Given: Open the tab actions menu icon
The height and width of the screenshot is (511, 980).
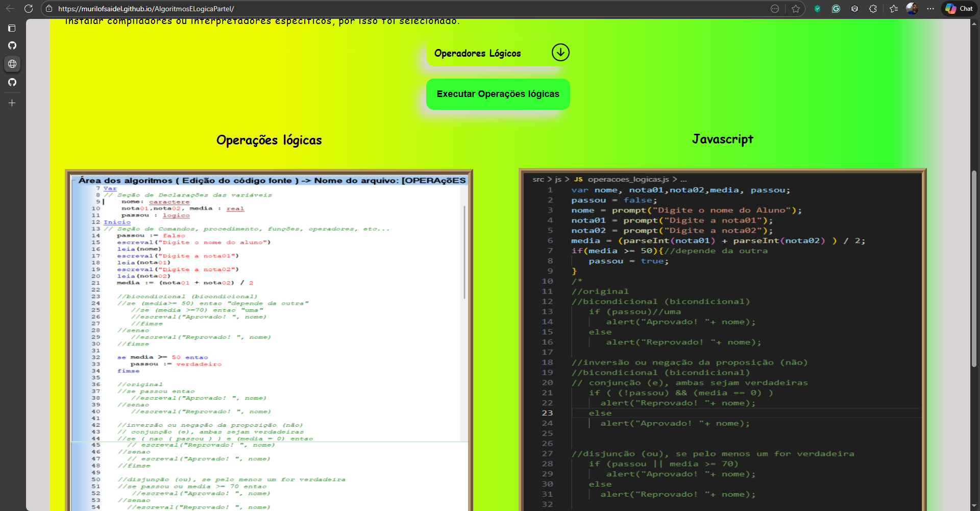Looking at the screenshot, I should click(12, 28).
